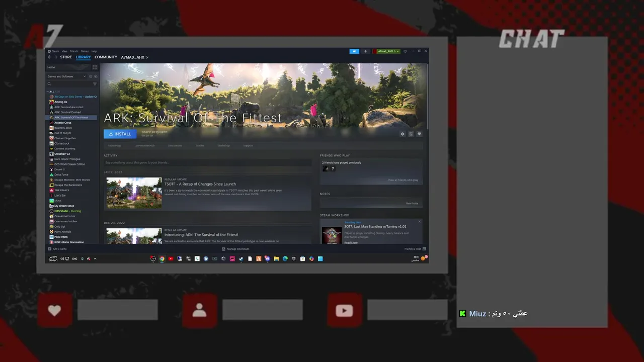644x362 pixels.
Task: Open the game's Workshop link
Action: [x=223, y=146]
